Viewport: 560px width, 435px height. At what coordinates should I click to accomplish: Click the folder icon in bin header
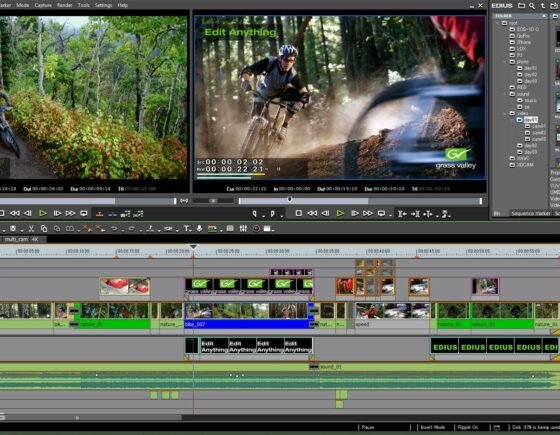521,5
